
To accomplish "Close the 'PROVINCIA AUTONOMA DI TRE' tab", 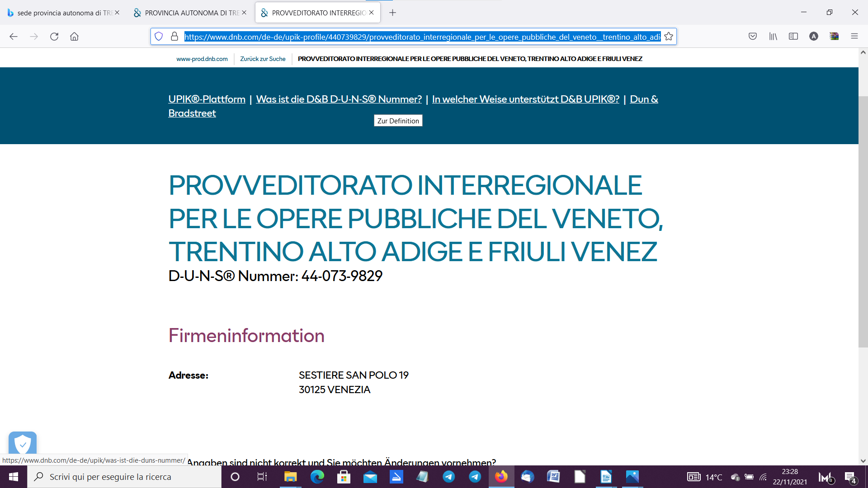I will (244, 13).
